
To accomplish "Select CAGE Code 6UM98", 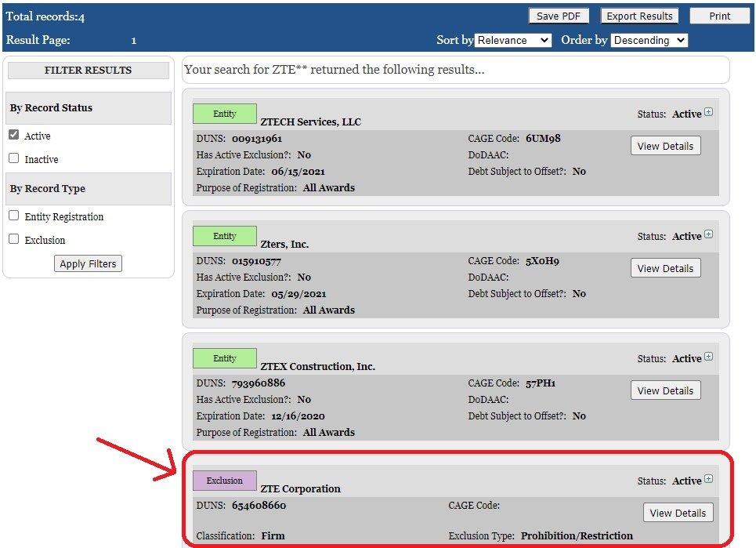I will tap(543, 139).
